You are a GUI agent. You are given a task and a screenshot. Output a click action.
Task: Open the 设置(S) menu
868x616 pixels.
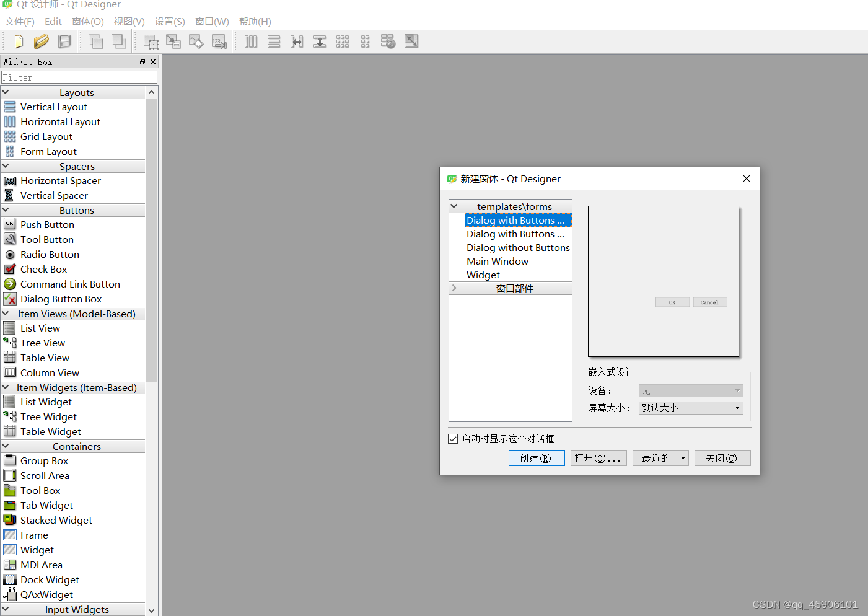point(170,22)
